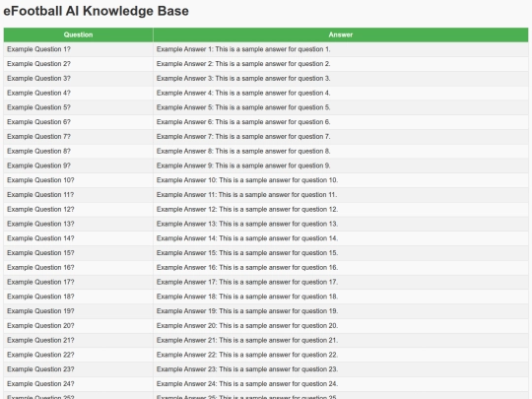This screenshot has height=399, width=532.
Task: Select the cell starting 'Example Answer 3:'
Action: tap(341, 79)
